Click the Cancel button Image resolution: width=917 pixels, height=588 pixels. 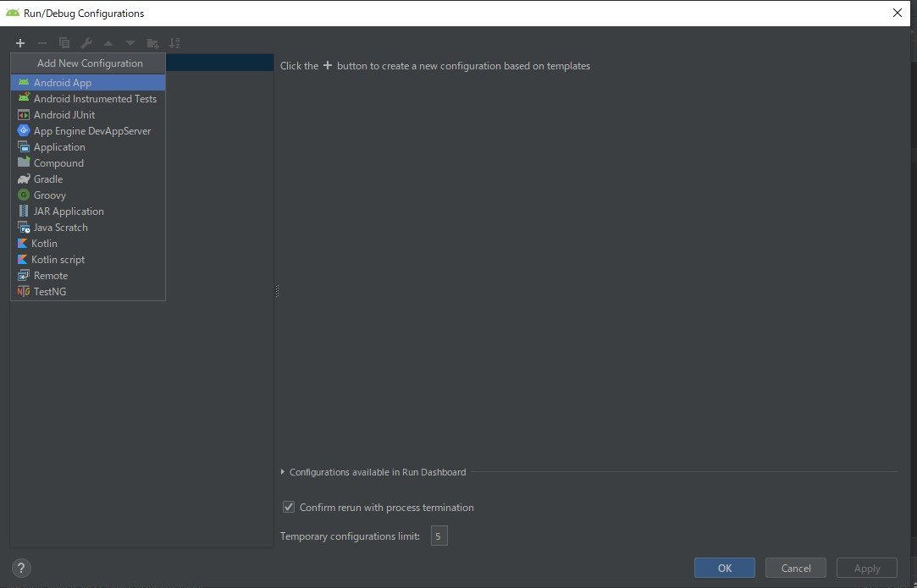pyautogui.click(x=796, y=569)
